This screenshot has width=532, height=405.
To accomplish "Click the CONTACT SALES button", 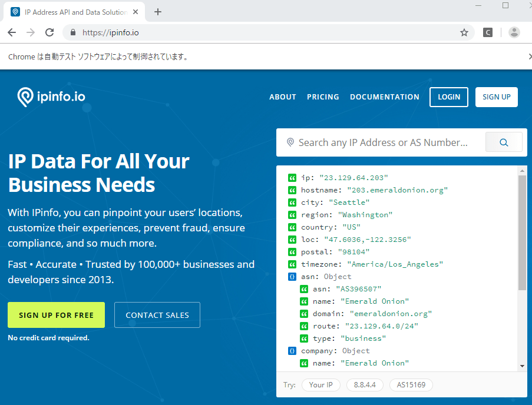I will point(157,315).
